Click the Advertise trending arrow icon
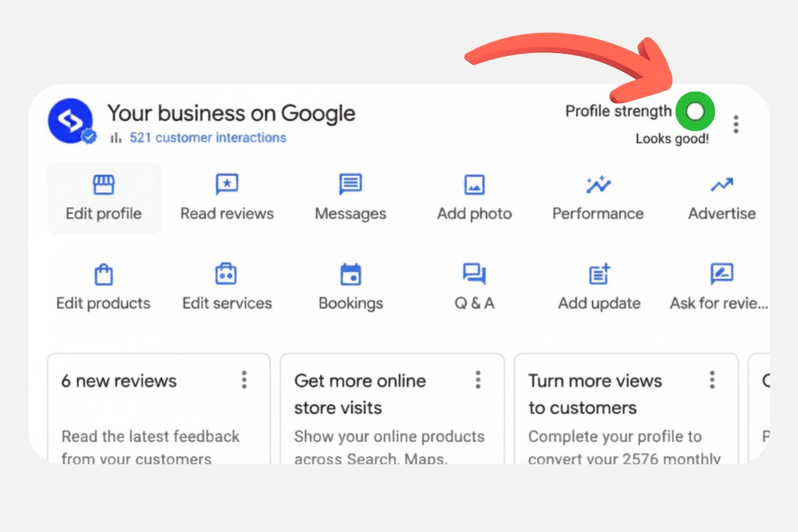 point(722,184)
